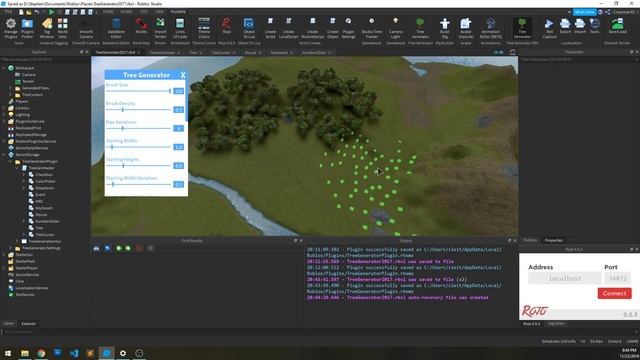Image resolution: width=640 pixels, height=360 pixels.
Task: Activate the Smooth Camera plugin
Action: 86,28
